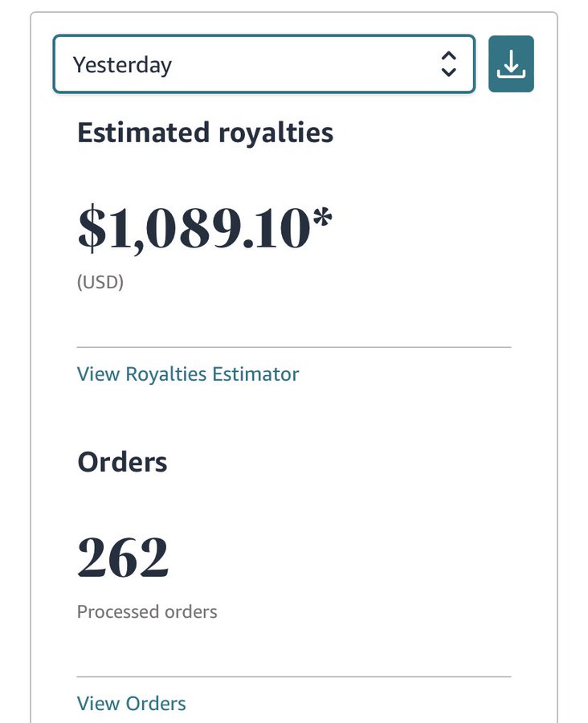Click the Estimated royalties heading
Image resolution: width=588 pixels, height=723 pixels.
(x=205, y=133)
